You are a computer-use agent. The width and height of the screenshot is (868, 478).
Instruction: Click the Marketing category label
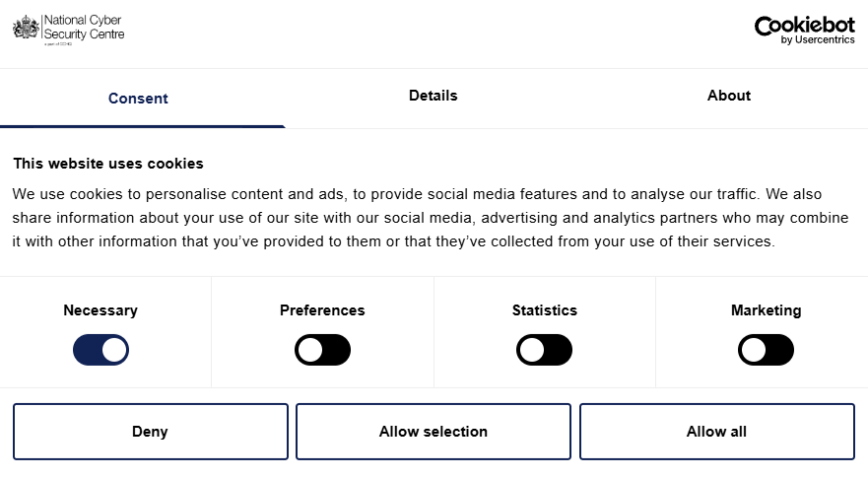pos(766,310)
